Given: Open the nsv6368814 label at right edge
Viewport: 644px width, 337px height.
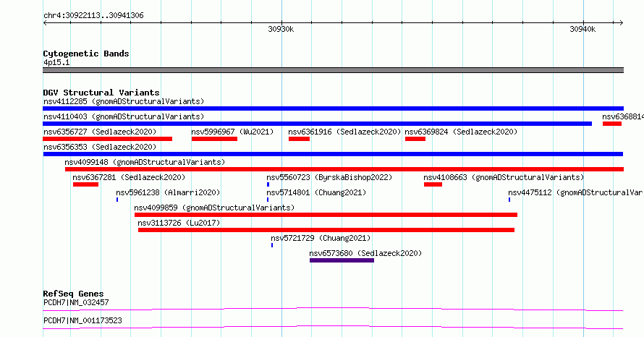Looking at the screenshot, I should [623, 116].
